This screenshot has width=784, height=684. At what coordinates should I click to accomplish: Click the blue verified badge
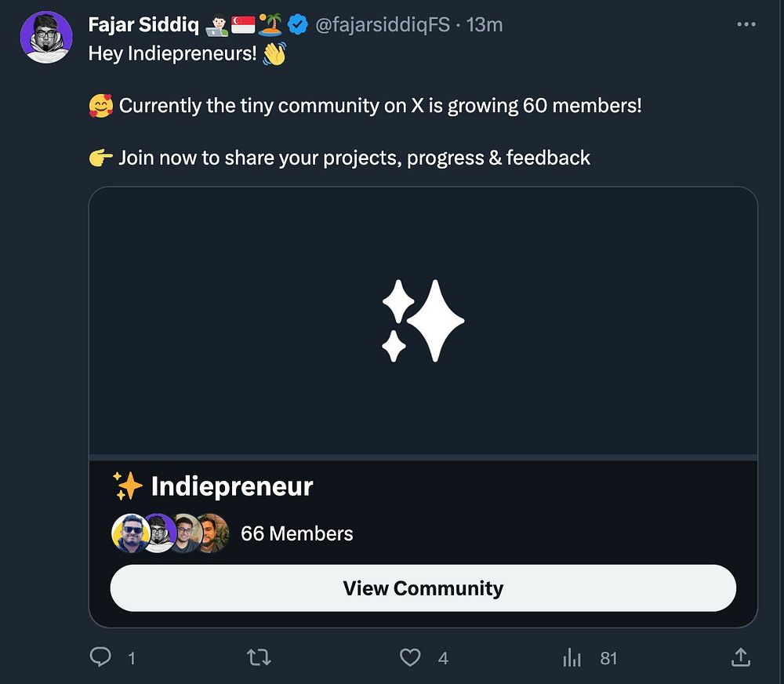point(298,25)
